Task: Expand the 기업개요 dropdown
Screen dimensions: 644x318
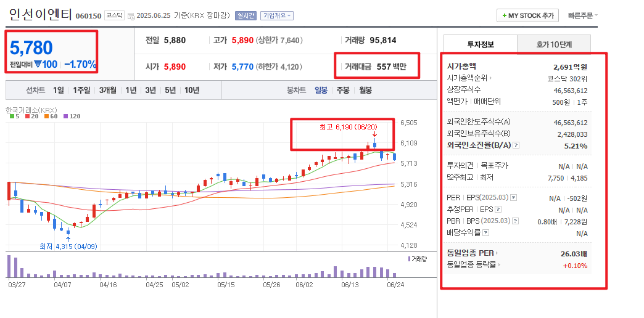Action: click(277, 16)
